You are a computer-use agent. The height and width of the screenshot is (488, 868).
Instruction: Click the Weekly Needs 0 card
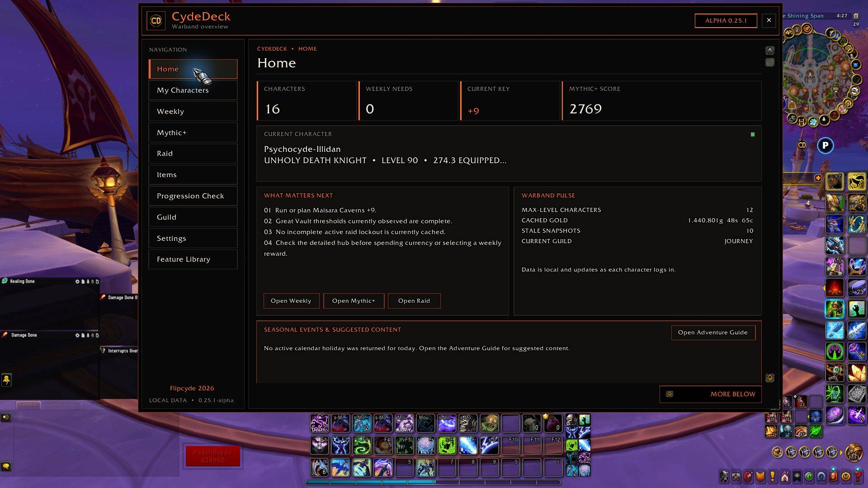[408, 101]
